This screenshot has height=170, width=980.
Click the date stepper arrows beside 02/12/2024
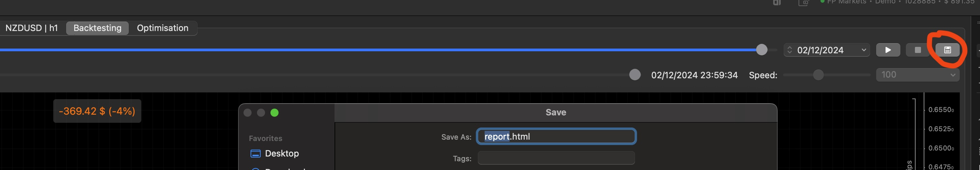pyautogui.click(x=790, y=50)
